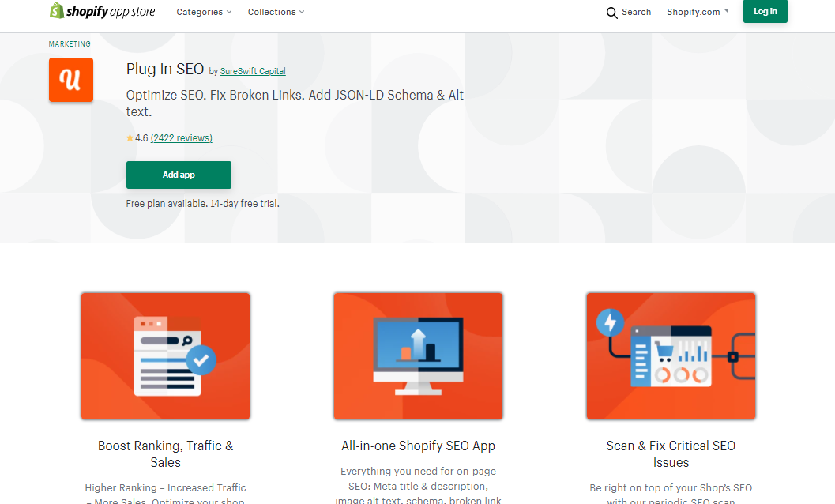The width and height of the screenshot is (835, 504).
Task: Click the Shopify app store logo
Action: pos(102,11)
